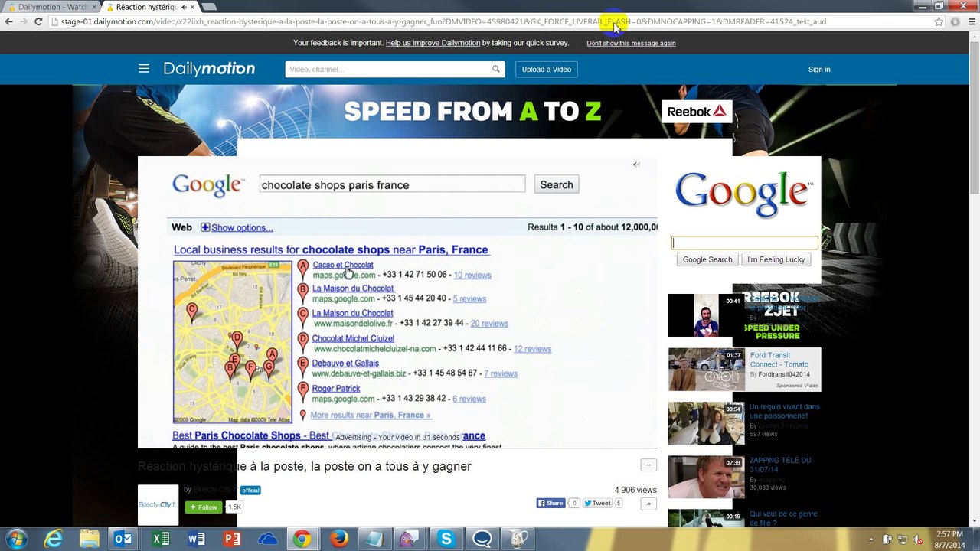Click I'm Feeling Lucky button
980x551 pixels.
click(x=776, y=259)
